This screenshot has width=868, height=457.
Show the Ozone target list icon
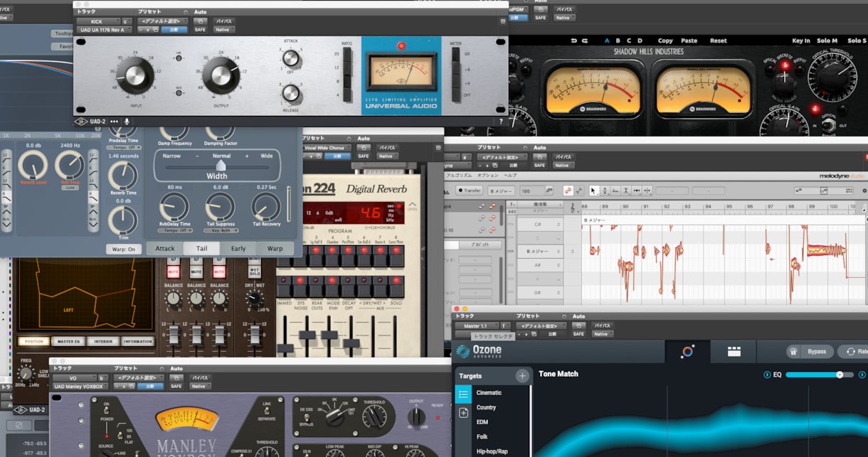coord(463,394)
